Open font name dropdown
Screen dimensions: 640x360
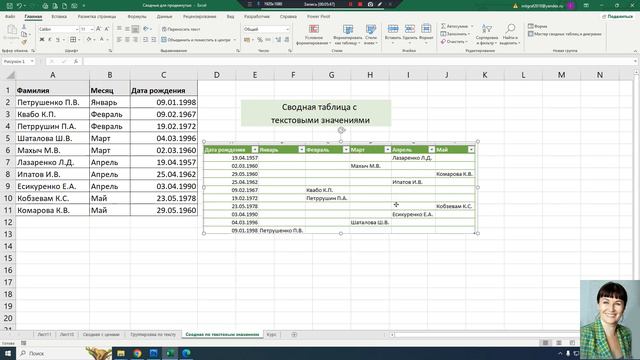[76, 29]
